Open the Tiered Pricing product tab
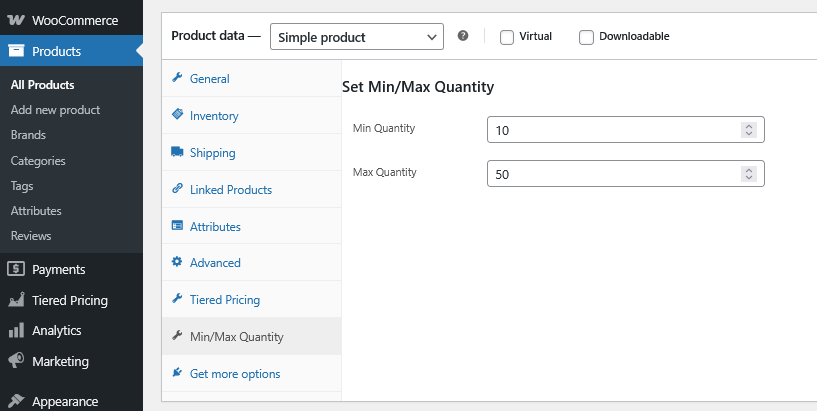 [x=224, y=300]
